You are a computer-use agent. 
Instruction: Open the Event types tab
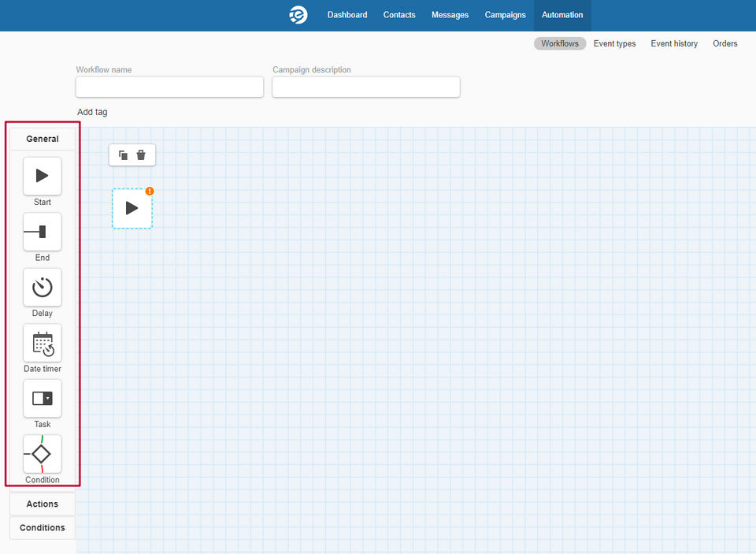pyautogui.click(x=614, y=43)
